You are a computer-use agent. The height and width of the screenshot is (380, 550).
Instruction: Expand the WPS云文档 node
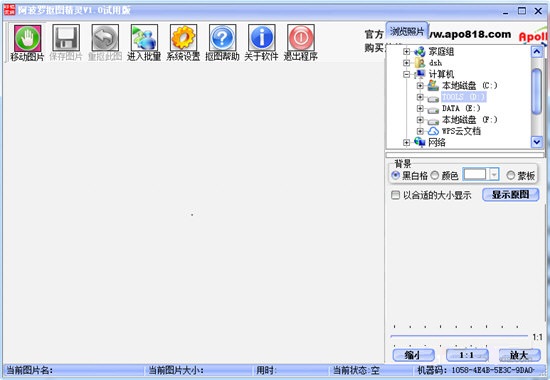[x=420, y=131]
